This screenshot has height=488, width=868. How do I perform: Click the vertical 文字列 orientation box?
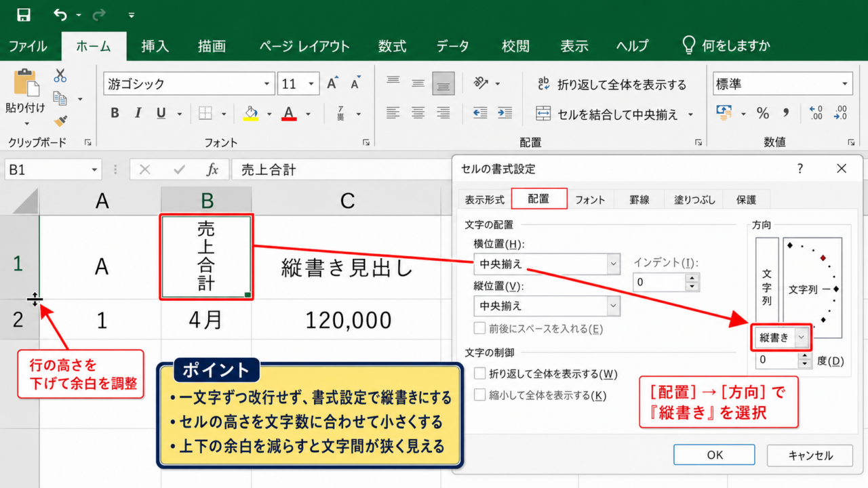point(767,281)
